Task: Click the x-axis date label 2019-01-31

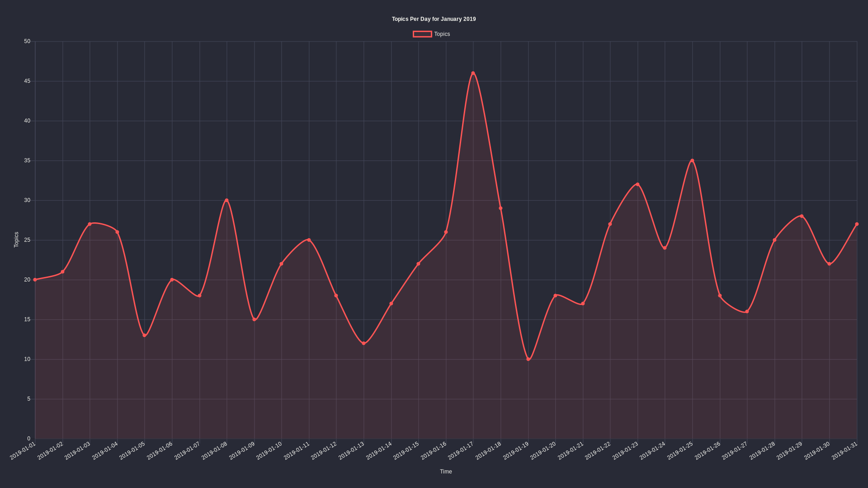Action: (x=844, y=451)
